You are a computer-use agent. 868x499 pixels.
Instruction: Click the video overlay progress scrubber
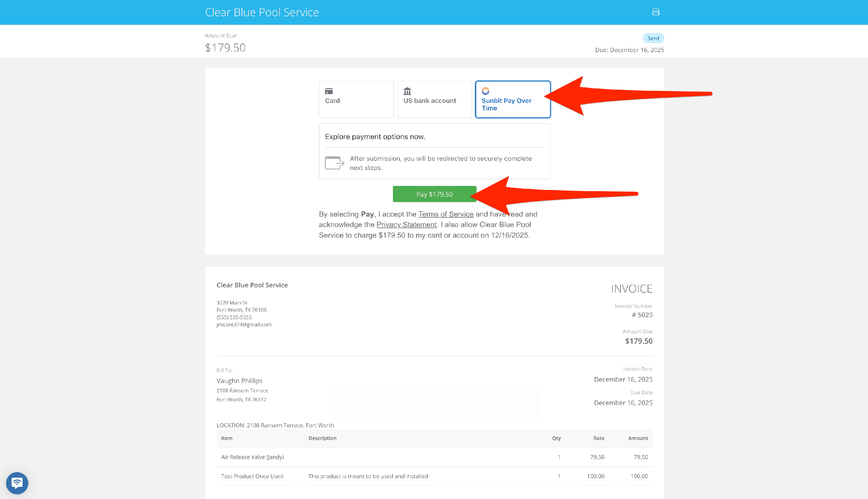[x=483, y=415]
